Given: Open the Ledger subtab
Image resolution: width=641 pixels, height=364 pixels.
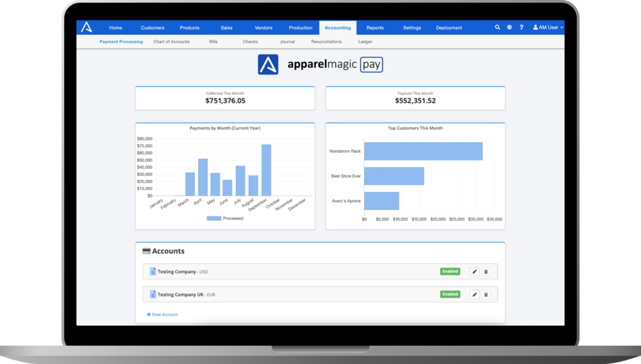Looking at the screenshot, I should coord(365,42).
